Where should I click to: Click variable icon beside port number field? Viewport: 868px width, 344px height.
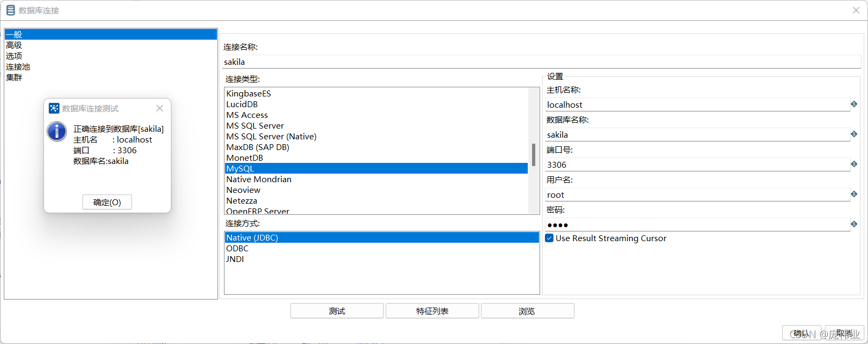854,164
